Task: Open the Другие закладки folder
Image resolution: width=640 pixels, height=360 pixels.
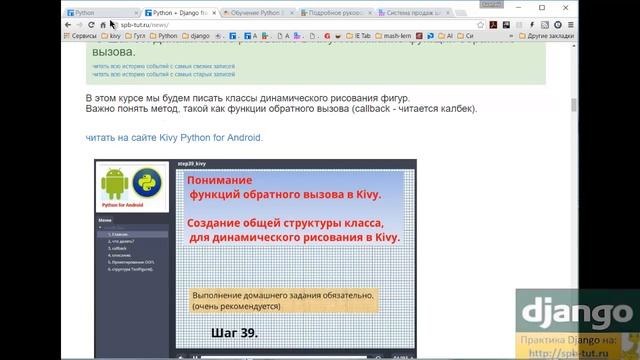Action: (547, 36)
